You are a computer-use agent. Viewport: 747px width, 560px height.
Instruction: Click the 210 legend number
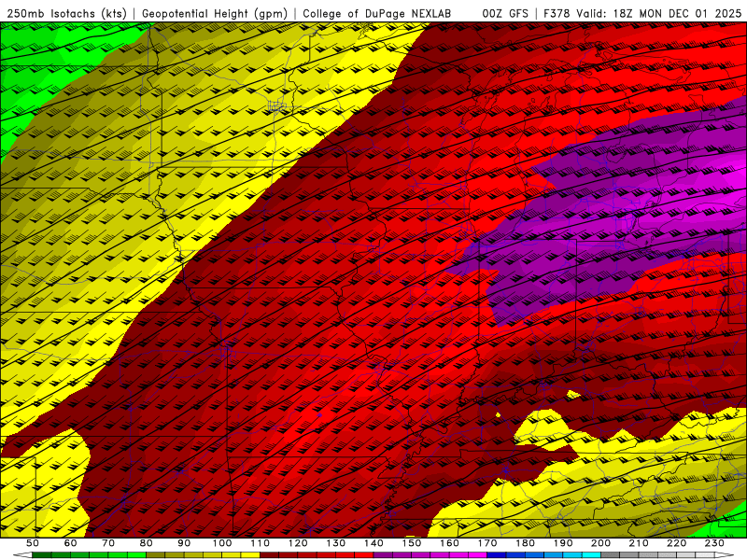click(x=639, y=543)
